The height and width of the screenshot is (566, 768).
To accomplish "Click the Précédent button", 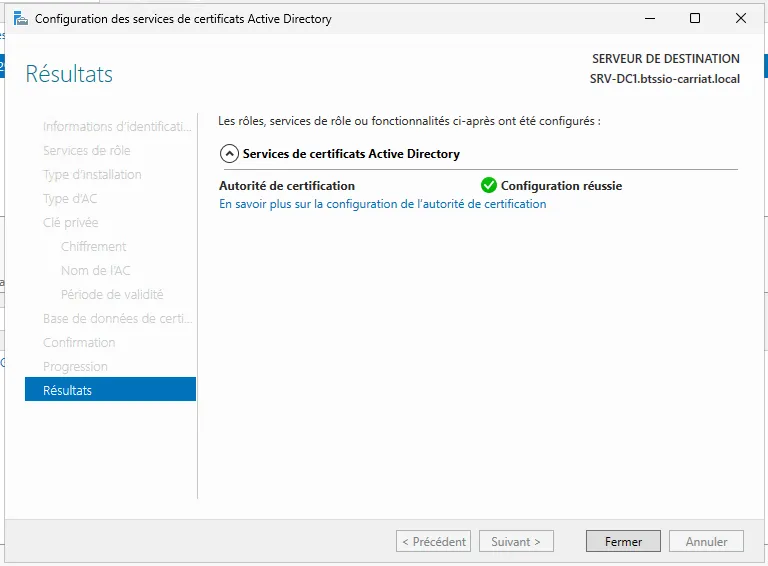I will click(433, 541).
